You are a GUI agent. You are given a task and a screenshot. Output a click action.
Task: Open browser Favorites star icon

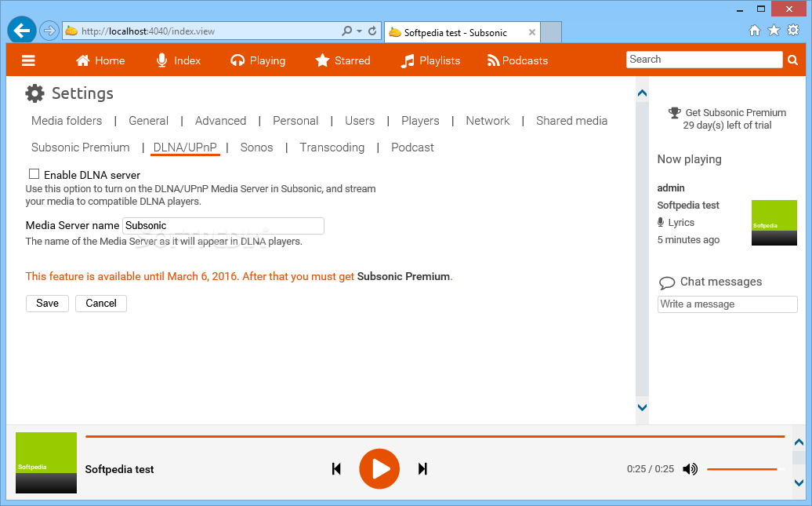774,30
